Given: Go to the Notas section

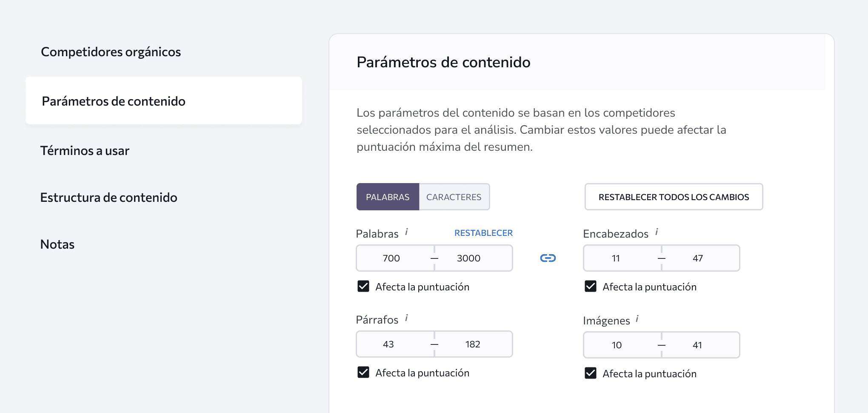Looking at the screenshot, I should (x=57, y=244).
